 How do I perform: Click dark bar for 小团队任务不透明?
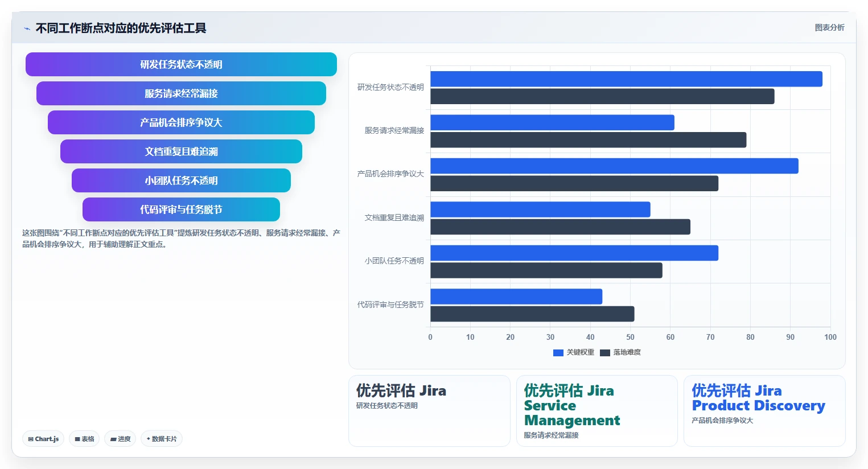coord(546,270)
